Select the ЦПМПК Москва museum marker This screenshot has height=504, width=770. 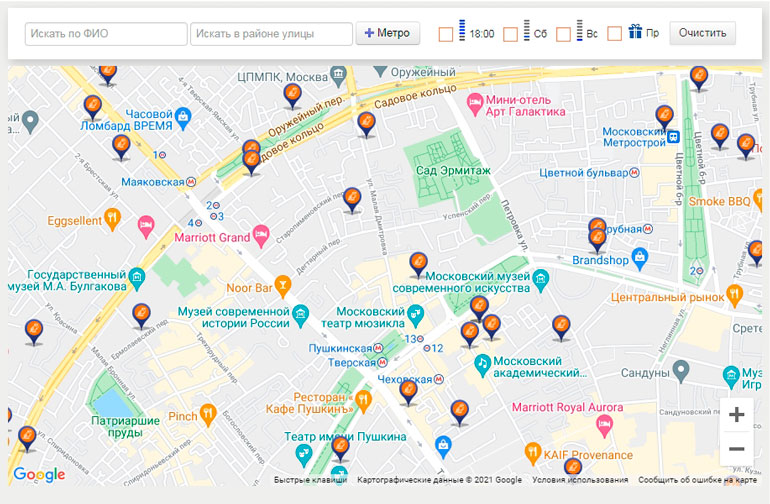[x=338, y=75]
